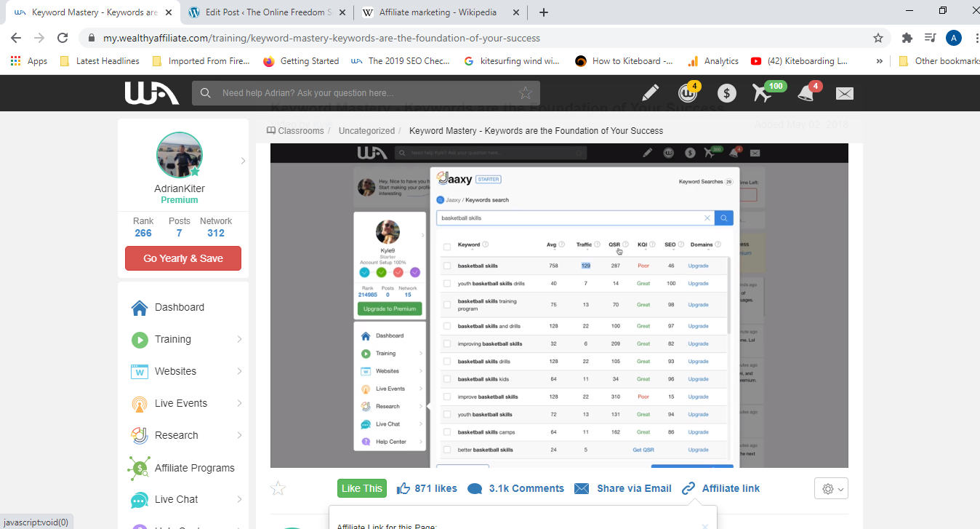Viewport: 980px width, 529px height.
Task: Open the envelope messages icon in header
Action: tap(844, 93)
